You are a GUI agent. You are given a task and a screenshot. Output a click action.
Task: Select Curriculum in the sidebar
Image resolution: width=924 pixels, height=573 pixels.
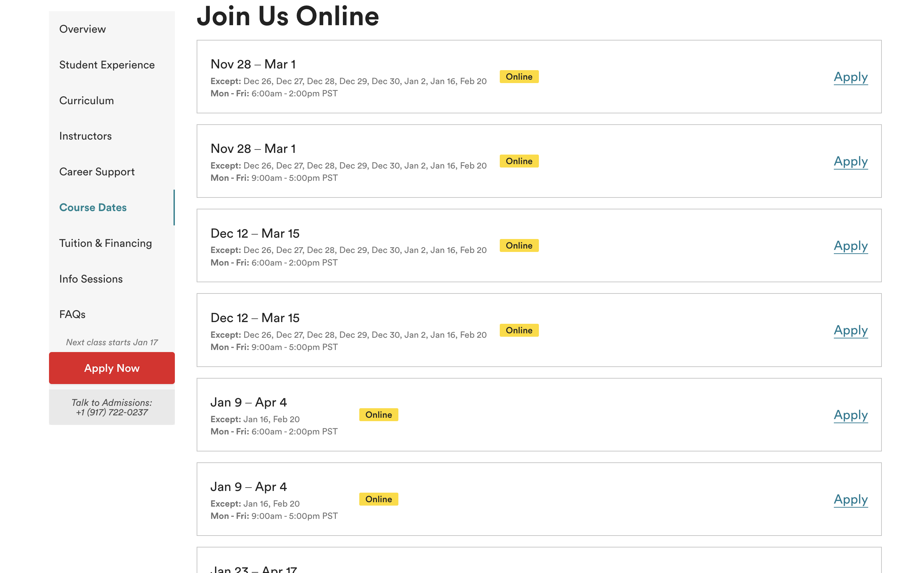click(86, 100)
